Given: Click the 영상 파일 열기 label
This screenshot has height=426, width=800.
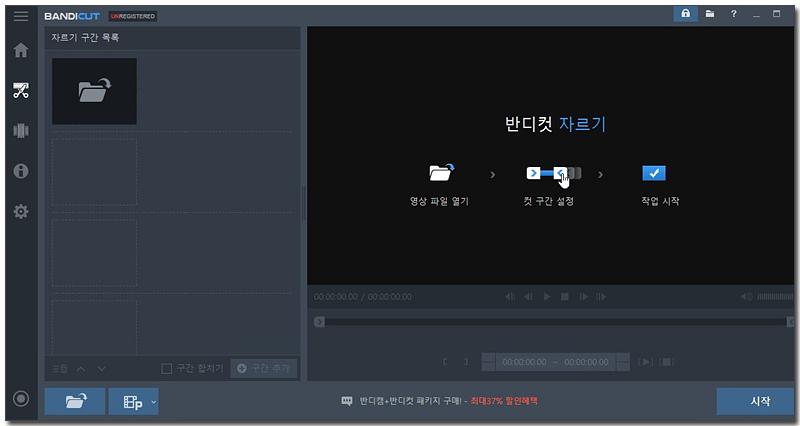Looking at the screenshot, I should [439, 201].
